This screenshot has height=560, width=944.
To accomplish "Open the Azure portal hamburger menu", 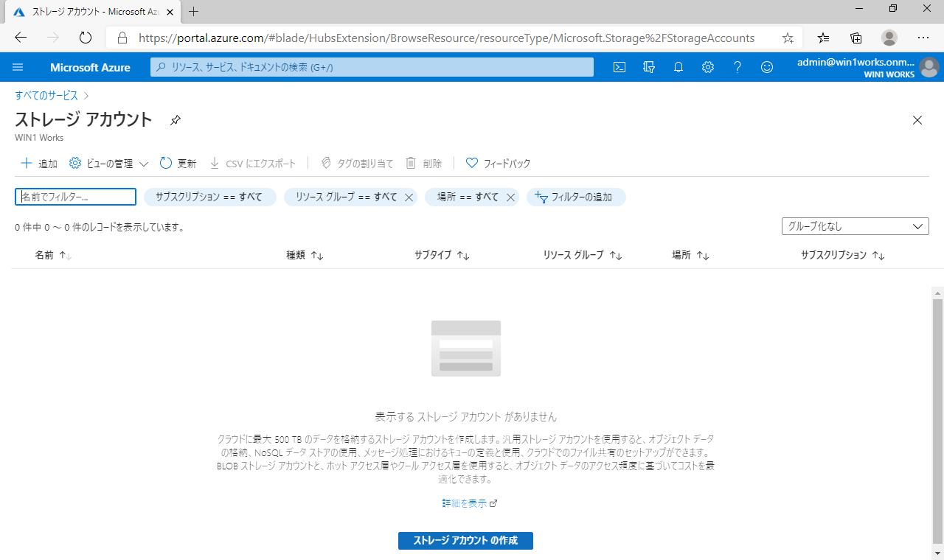I will pos(18,67).
